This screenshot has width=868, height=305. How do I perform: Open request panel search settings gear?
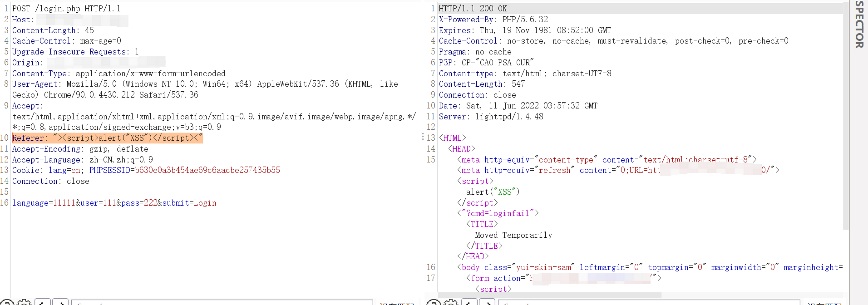pos(24,302)
